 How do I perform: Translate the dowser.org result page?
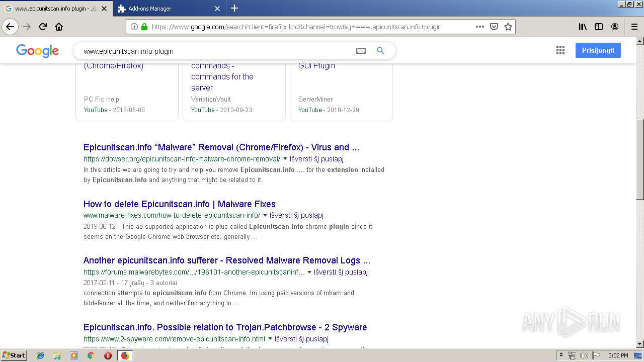(316, 159)
